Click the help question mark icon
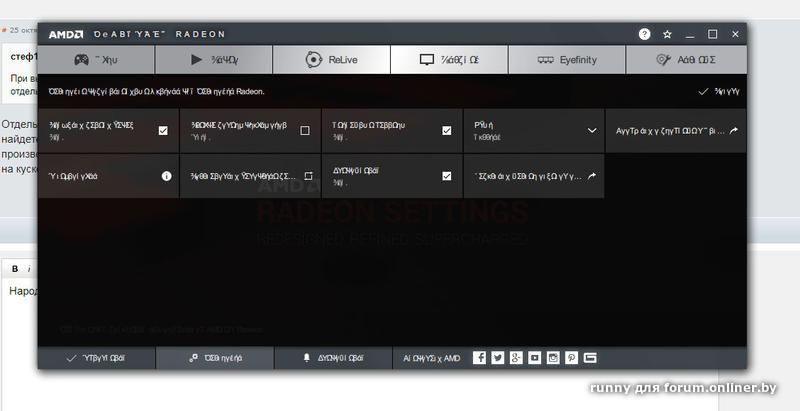800x411 pixels. tap(644, 34)
